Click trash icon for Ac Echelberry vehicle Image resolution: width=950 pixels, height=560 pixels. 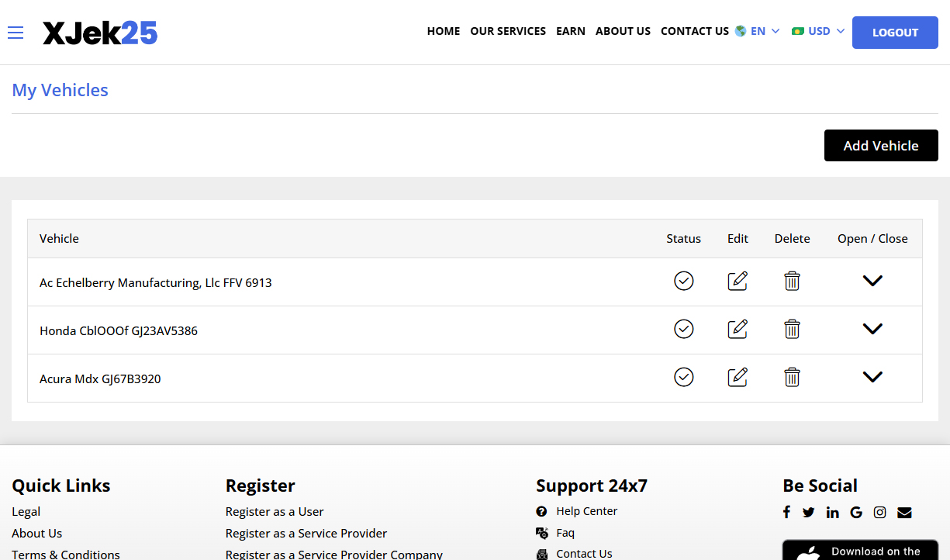coord(792,281)
